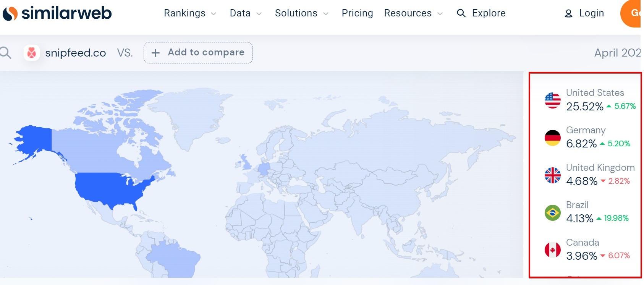This screenshot has height=285, width=644.
Task: Open the Rankings menu
Action: (190, 13)
